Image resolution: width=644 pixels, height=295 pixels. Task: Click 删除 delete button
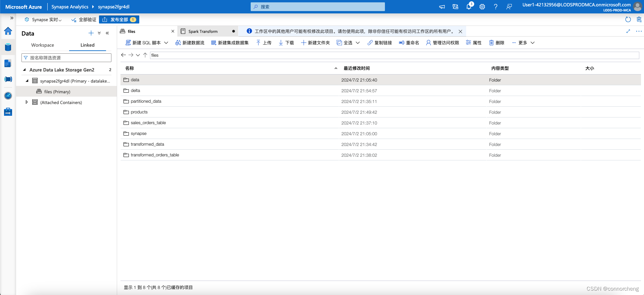pos(497,43)
